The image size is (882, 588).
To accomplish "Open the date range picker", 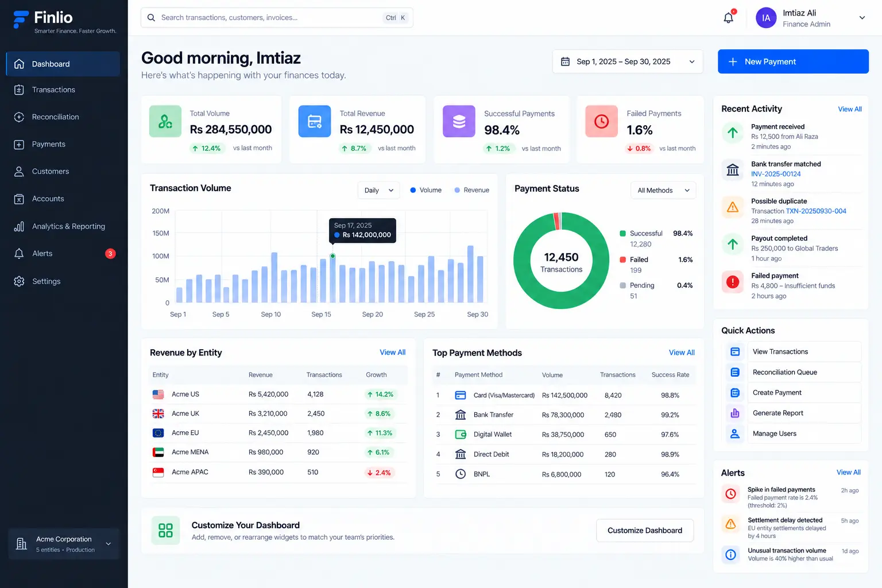I will coord(628,61).
